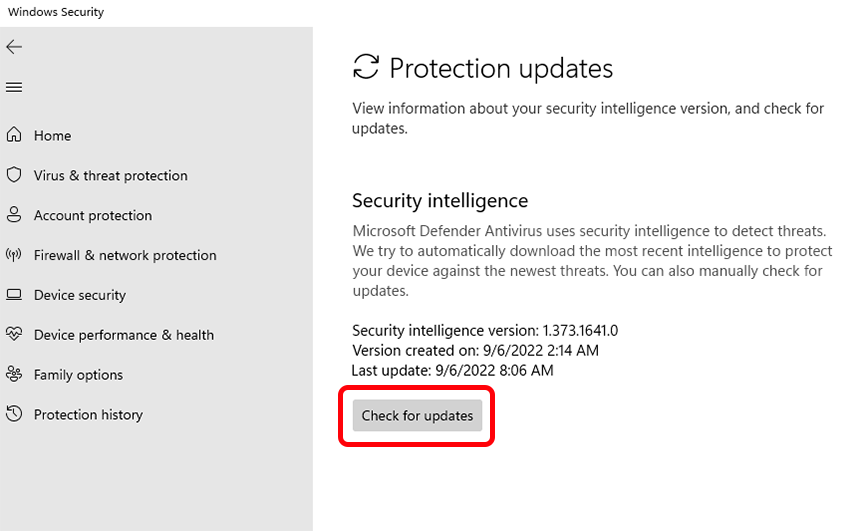
Task: Click the refresh icon beside Protection updates
Action: point(367,67)
